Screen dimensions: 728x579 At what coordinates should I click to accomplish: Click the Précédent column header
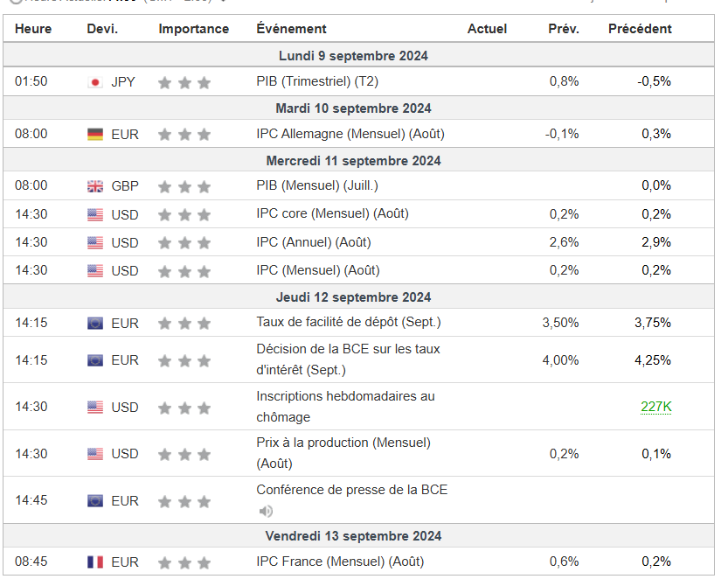tap(640, 29)
